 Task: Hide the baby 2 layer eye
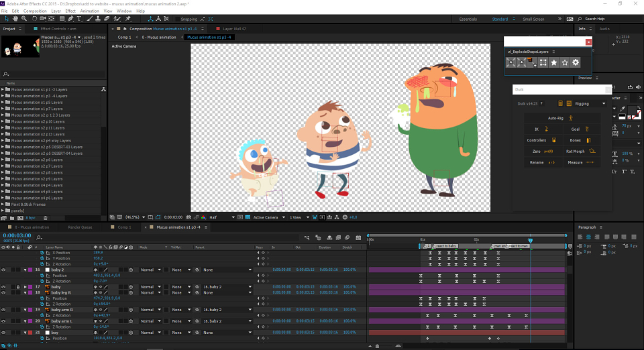point(3,270)
